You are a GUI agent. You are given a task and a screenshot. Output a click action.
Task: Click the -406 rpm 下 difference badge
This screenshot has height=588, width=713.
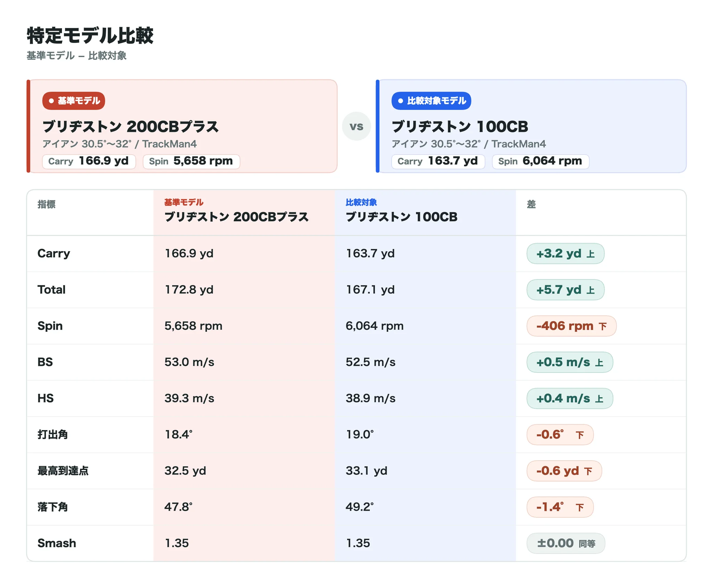571,326
